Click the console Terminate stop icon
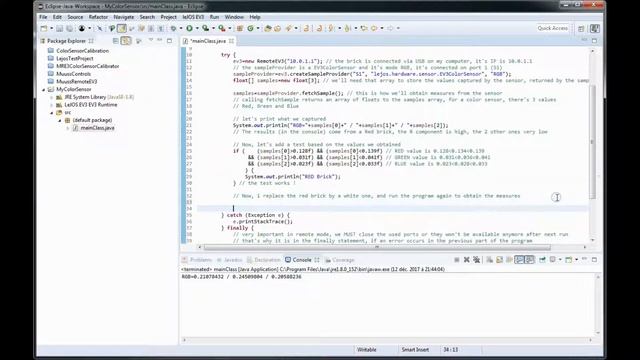640x360 pixels. coord(457,260)
